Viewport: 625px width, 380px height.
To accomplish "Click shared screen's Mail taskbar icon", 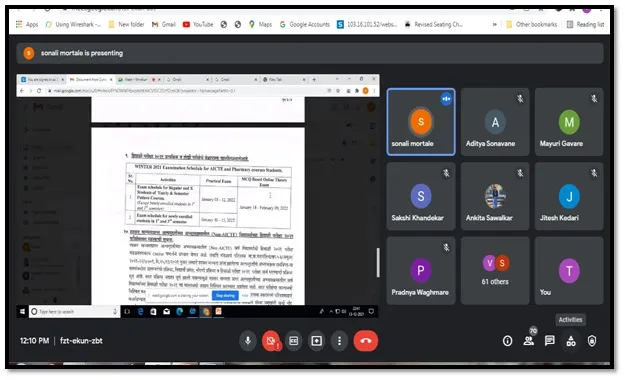I will [x=166, y=311].
